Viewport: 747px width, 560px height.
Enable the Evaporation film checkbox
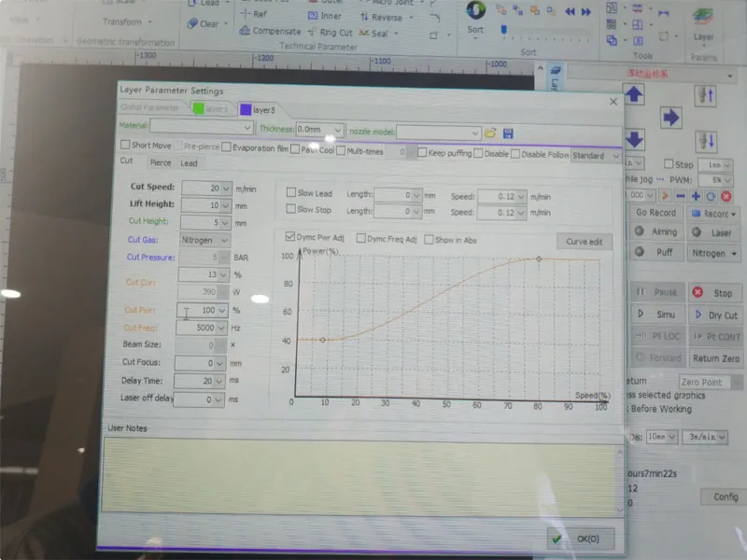pos(226,147)
